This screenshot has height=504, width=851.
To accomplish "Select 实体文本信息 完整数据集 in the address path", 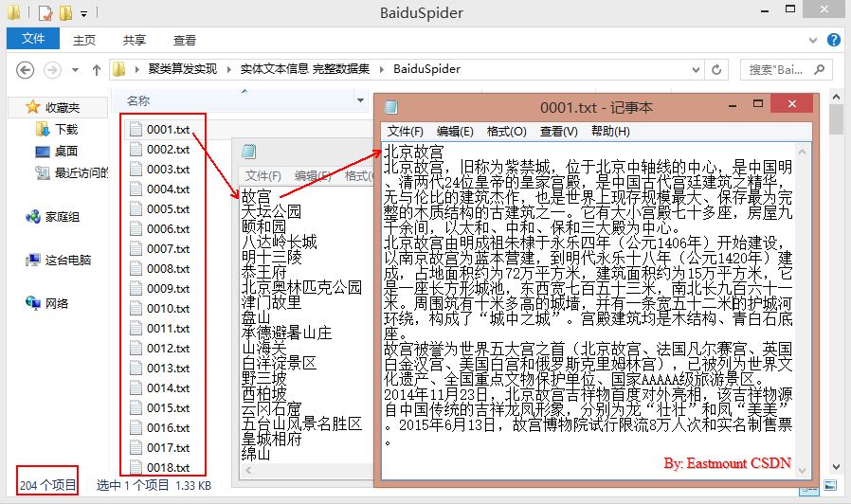I will (x=305, y=69).
